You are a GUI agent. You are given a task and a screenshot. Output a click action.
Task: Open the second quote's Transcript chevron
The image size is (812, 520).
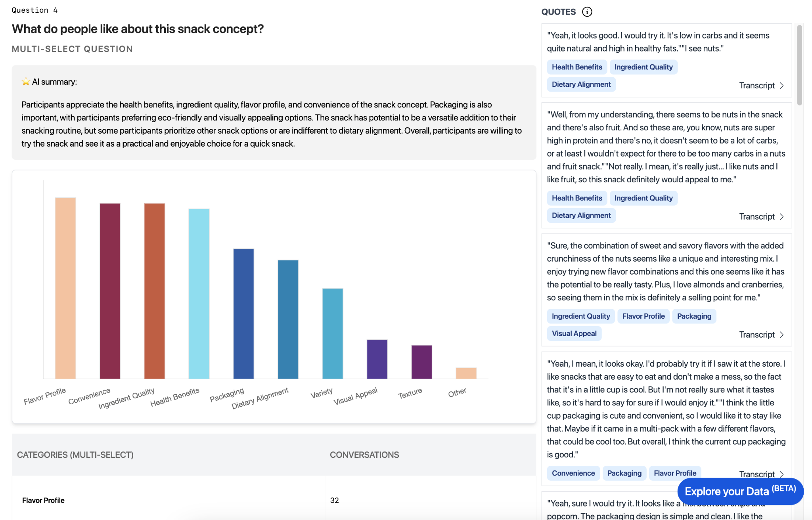781,217
